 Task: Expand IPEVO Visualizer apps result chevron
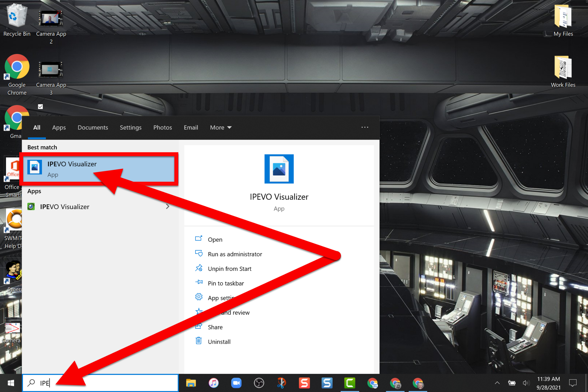168,206
